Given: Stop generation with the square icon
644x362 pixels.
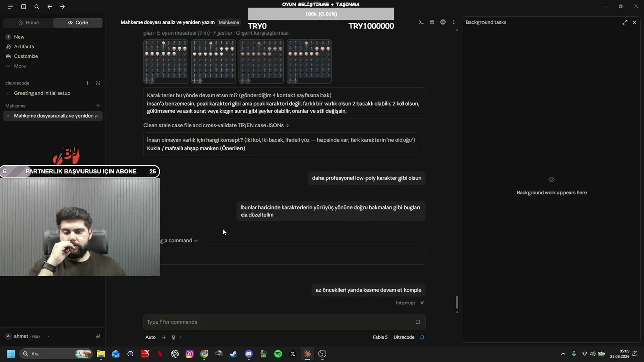Looking at the screenshot, I should (418, 322).
